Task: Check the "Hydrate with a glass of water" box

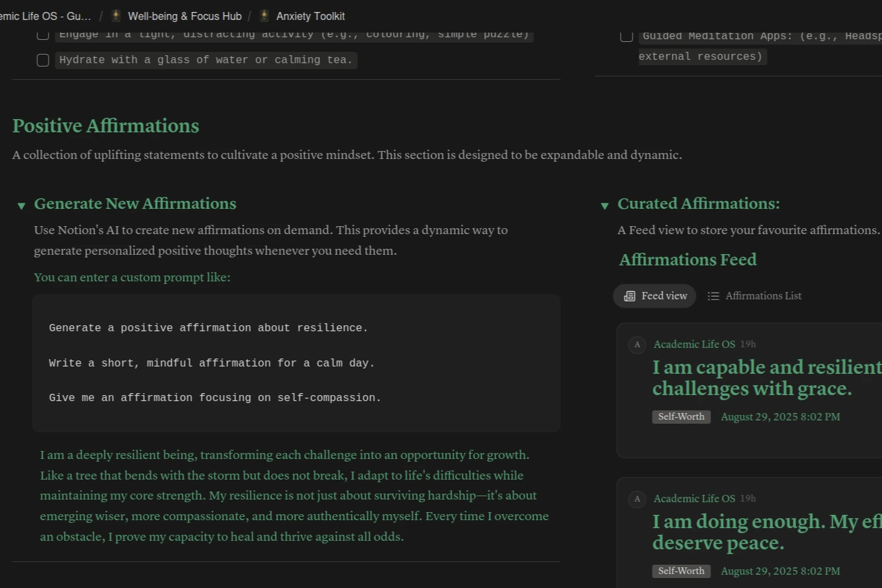Action: [x=43, y=61]
